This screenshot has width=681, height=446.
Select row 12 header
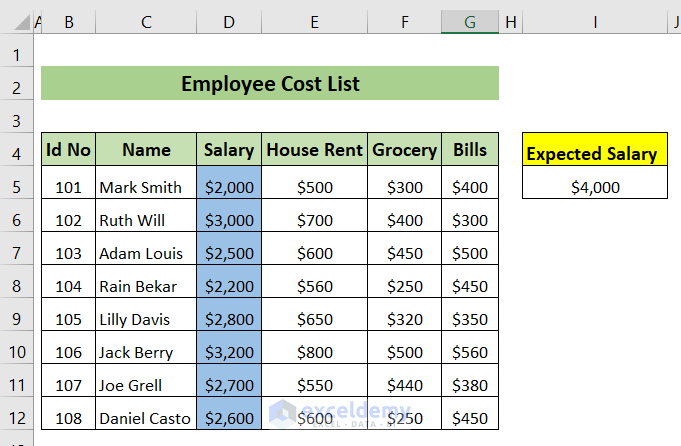16,418
